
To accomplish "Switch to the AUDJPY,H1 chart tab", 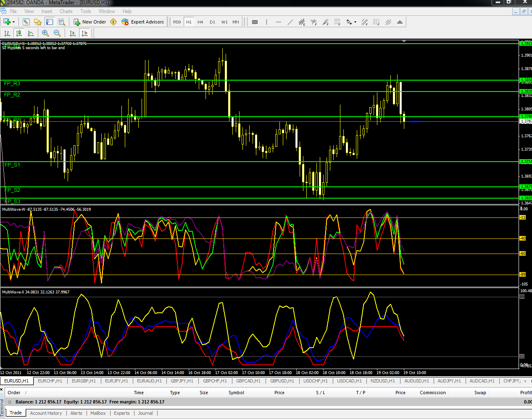I will point(449,381).
